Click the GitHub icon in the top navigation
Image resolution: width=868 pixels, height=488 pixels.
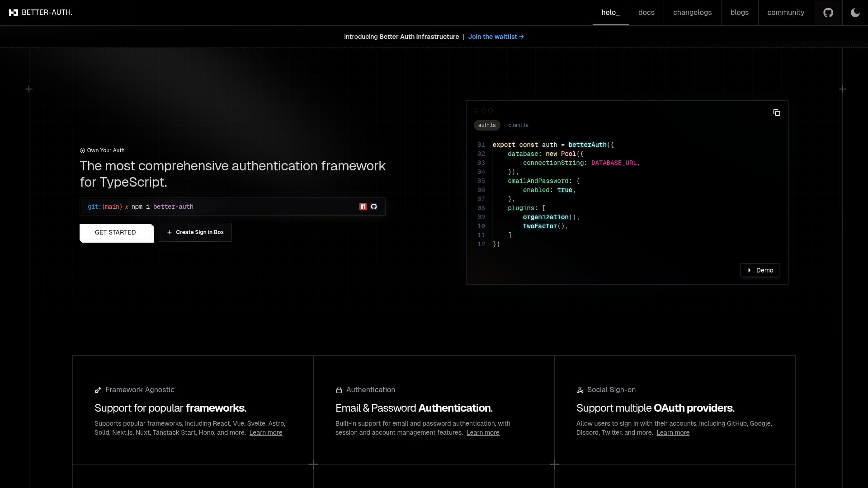pos(829,13)
